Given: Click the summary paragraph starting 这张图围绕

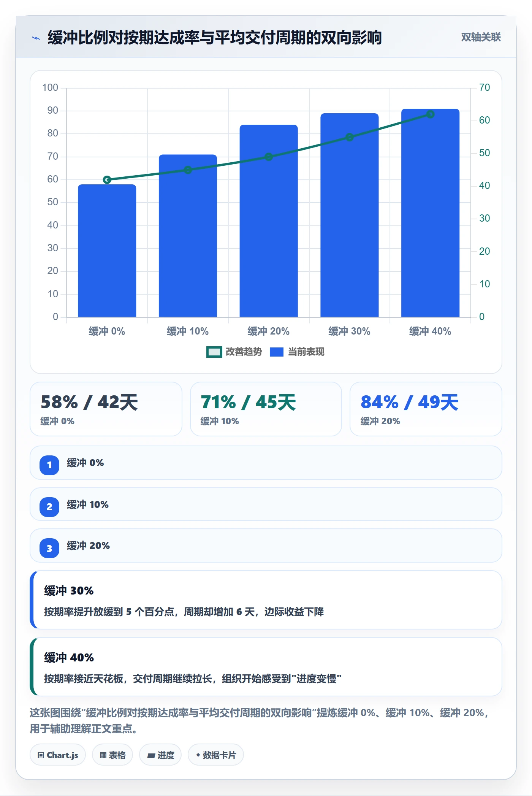Looking at the screenshot, I should [x=259, y=721].
